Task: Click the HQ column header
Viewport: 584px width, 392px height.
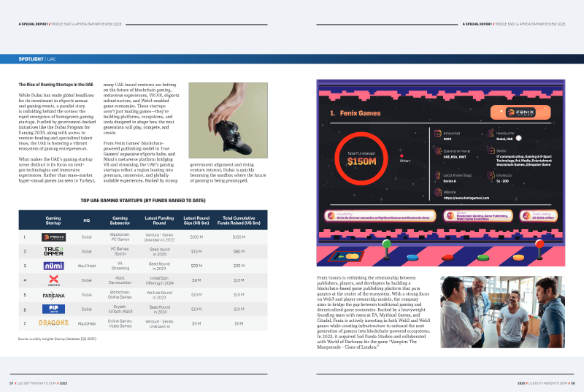Action: coord(87,220)
